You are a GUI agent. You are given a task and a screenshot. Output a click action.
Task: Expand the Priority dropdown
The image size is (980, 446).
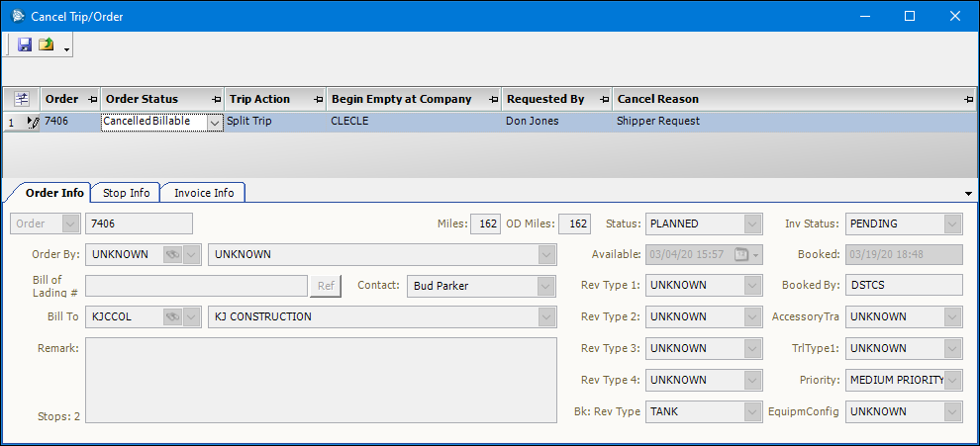point(952,380)
